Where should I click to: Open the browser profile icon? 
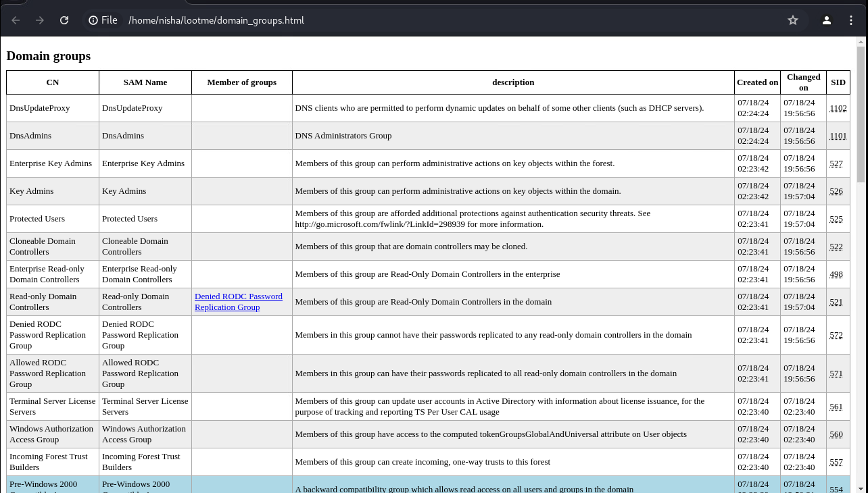[827, 20]
